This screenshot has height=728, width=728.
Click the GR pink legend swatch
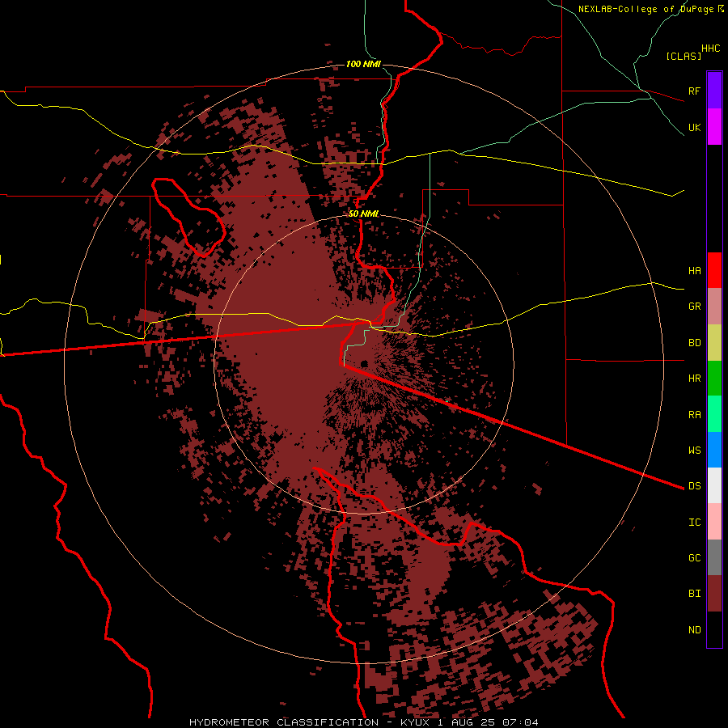(x=714, y=307)
